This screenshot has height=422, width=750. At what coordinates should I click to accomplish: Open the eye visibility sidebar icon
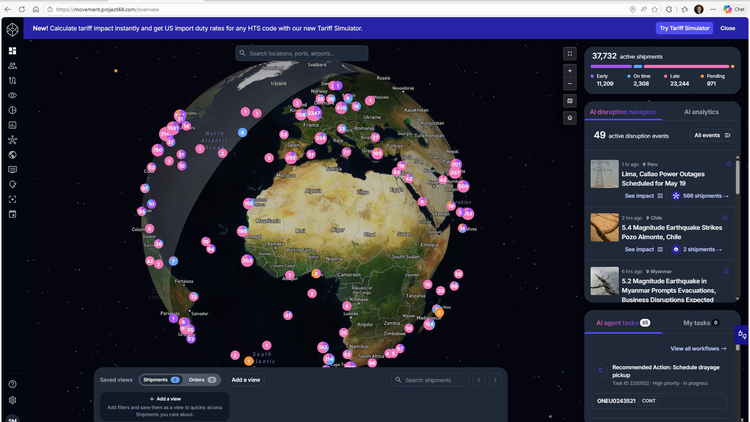(x=12, y=95)
